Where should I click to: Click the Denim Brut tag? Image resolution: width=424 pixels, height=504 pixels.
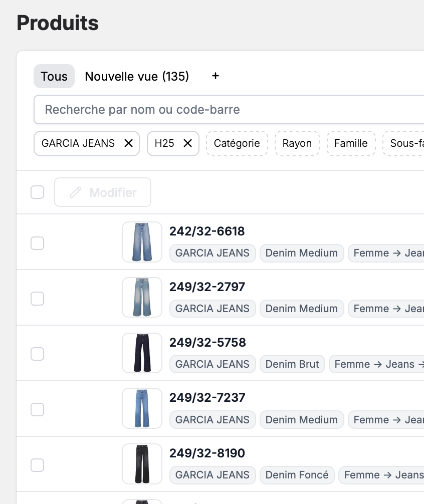click(292, 364)
